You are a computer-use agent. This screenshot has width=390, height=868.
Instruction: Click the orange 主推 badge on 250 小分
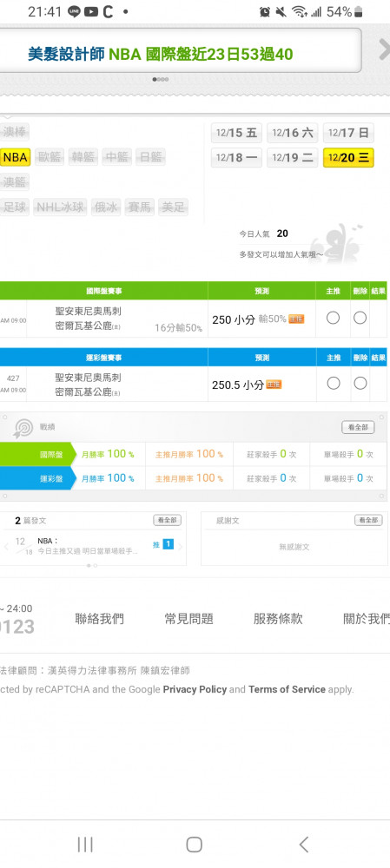[x=296, y=319]
